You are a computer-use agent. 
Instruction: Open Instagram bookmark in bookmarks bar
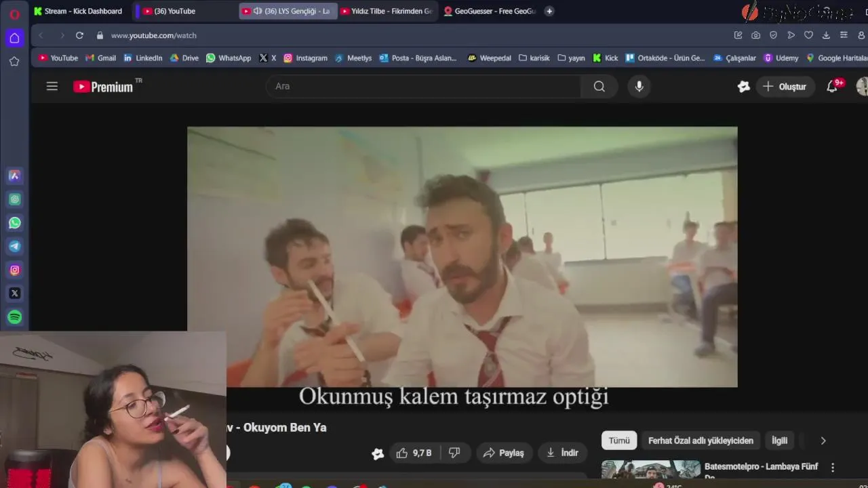pyautogui.click(x=305, y=58)
